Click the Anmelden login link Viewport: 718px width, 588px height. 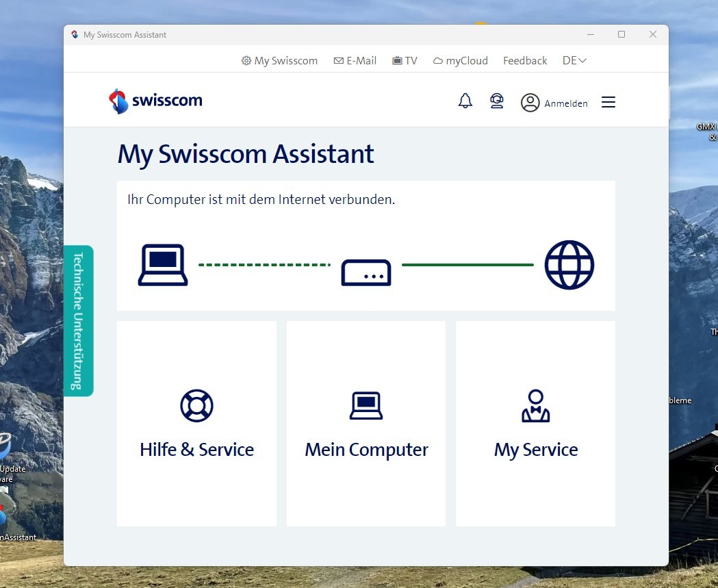pyautogui.click(x=565, y=103)
